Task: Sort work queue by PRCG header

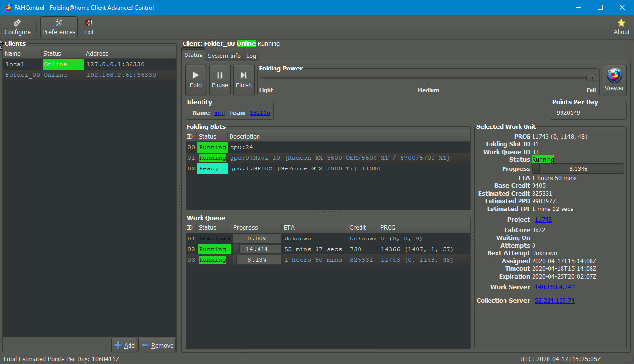Action: tap(424, 228)
